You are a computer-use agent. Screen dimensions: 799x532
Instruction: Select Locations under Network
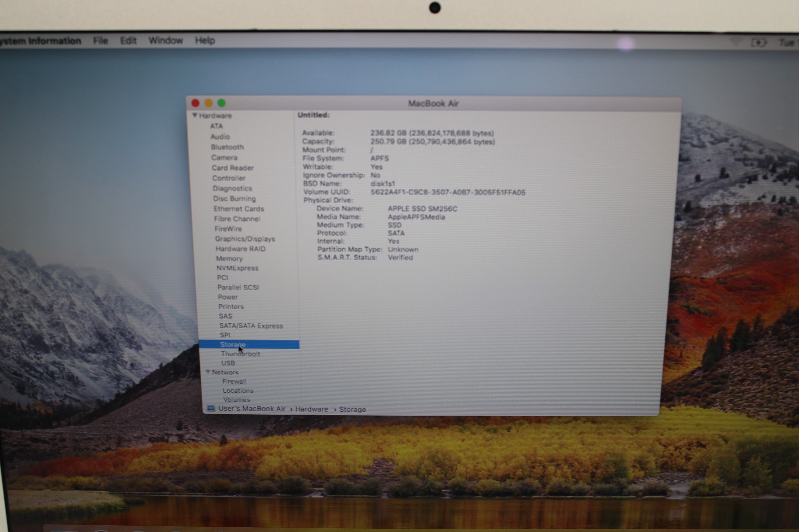pyautogui.click(x=238, y=391)
